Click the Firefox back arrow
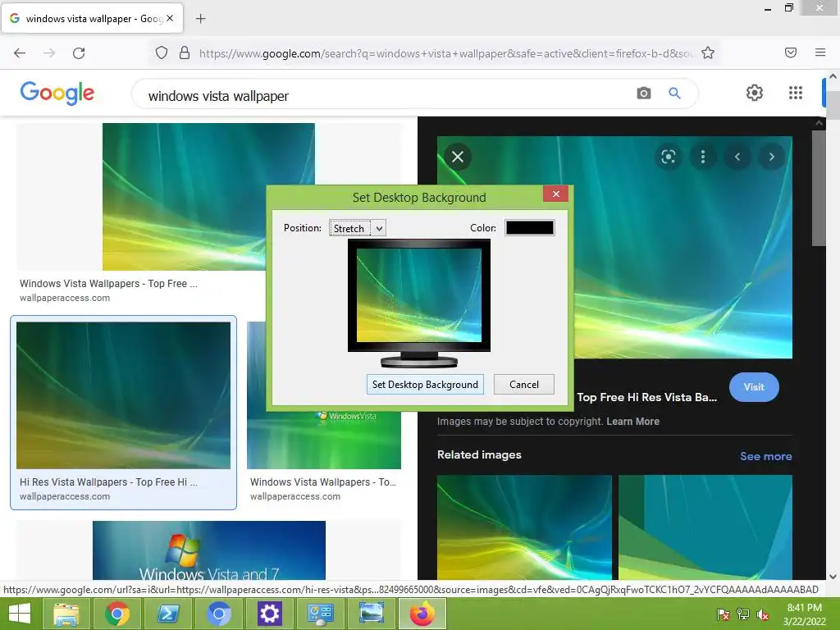Viewport: 840px width, 630px height. 20,53
